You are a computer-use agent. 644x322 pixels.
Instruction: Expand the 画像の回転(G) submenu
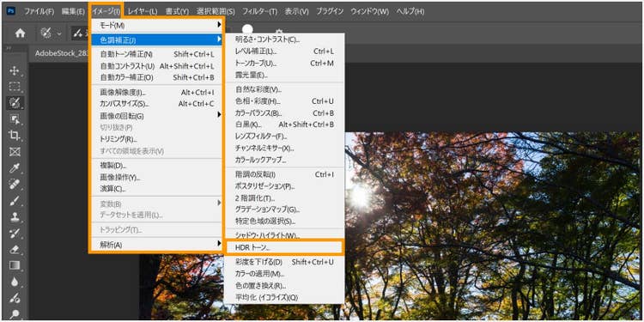[x=156, y=116]
